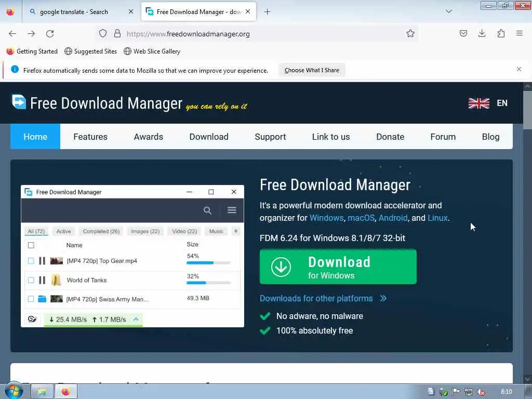Close the google translate search tab
The width and height of the screenshot is (532, 399).
[130, 12]
